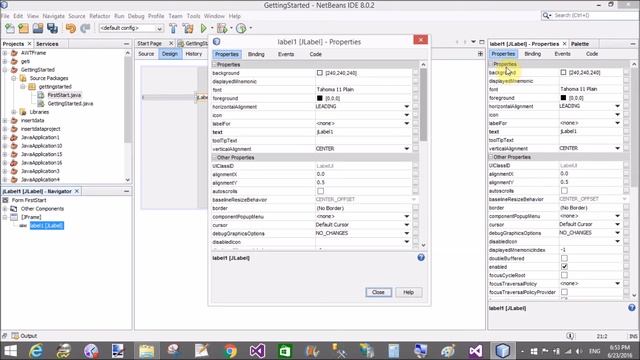Click the Build Project hammer icon

pyautogui.click(x=173, y=28)
